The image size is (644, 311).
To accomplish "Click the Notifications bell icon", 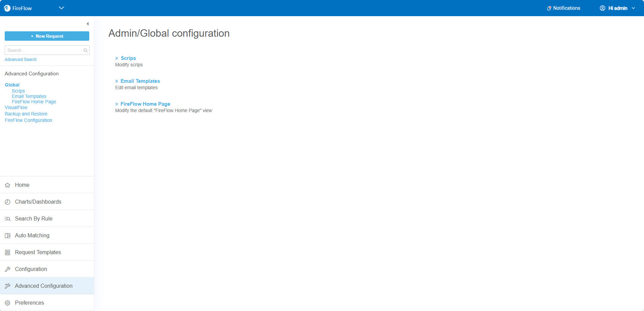I will click(549, 8).
